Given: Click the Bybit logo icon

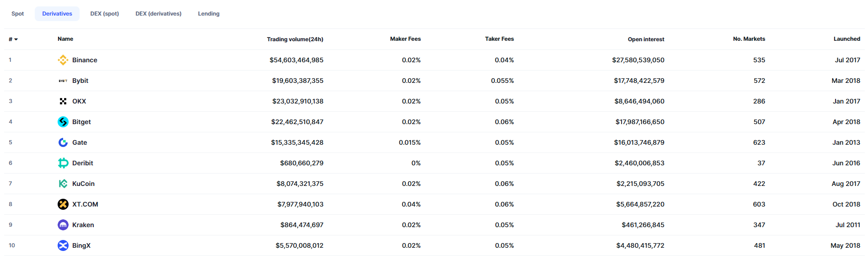Looking at the screenshot, I should tap(63, 81).
